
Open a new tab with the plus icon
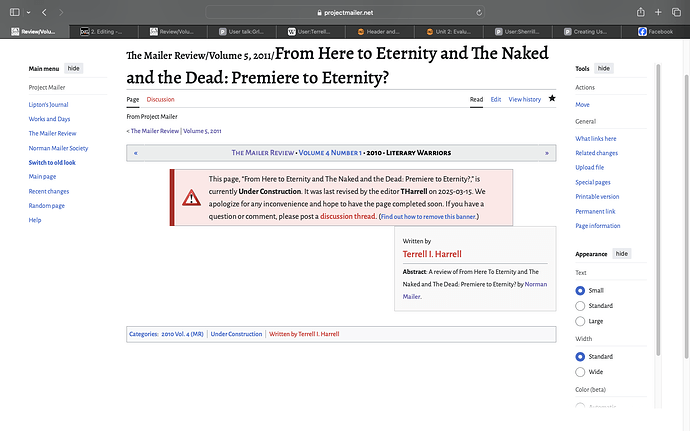658,12
